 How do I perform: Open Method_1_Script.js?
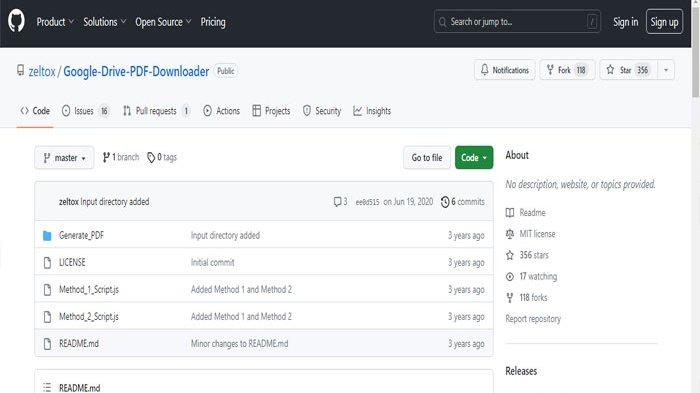click(89, 289)
